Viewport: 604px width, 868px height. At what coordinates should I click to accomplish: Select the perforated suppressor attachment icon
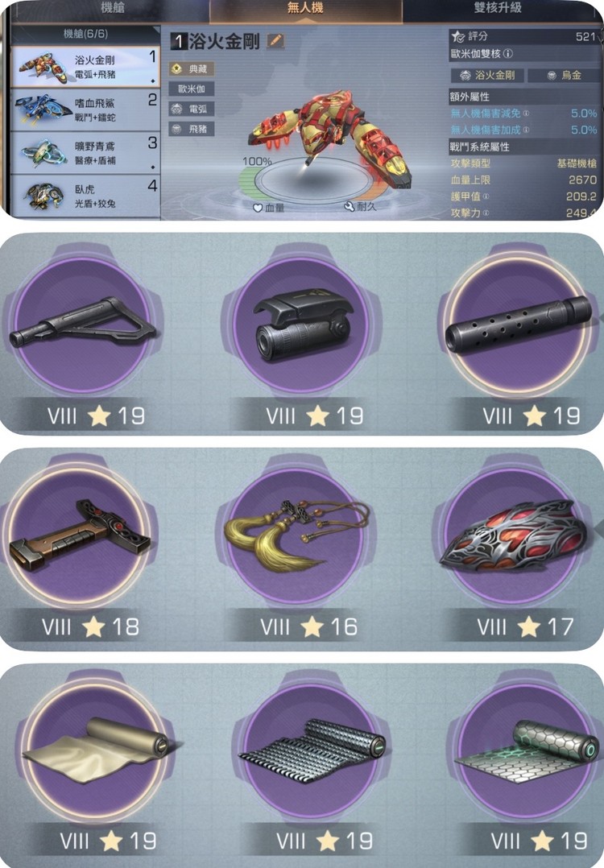pos(519,325)
